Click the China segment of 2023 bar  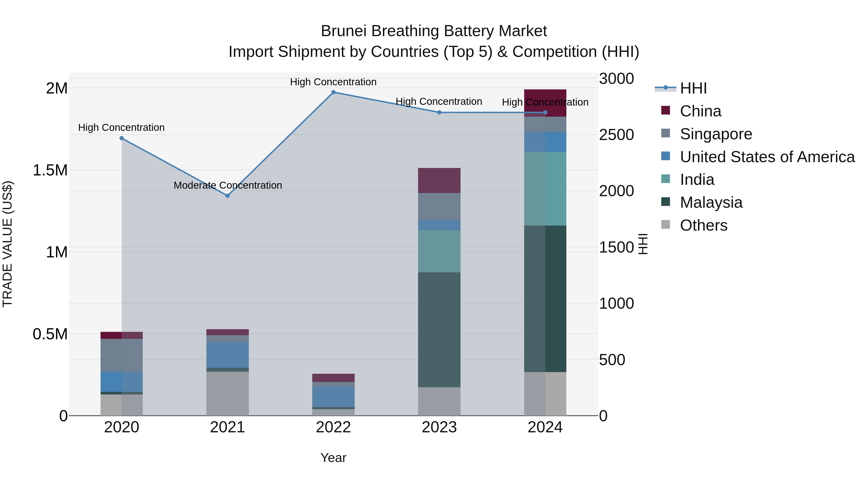439,180
